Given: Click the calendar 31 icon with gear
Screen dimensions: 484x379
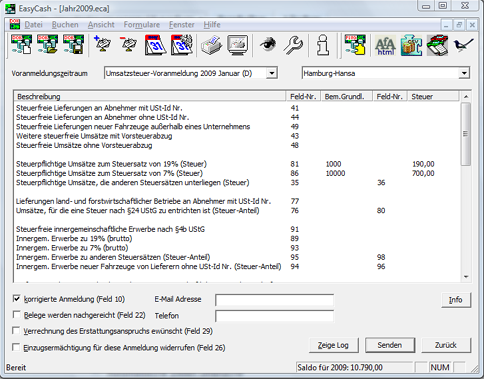Looking at the screenshot, I should [x=182, y=45].
